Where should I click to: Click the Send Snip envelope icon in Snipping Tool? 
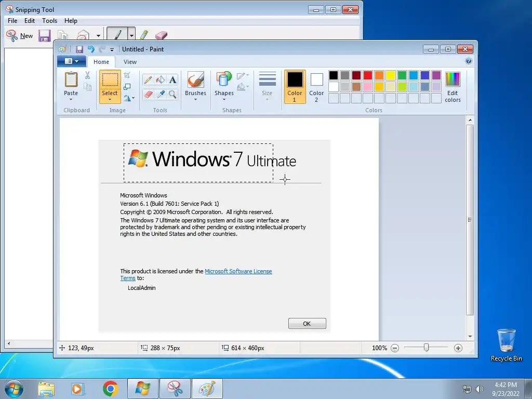tap(83, 35)
